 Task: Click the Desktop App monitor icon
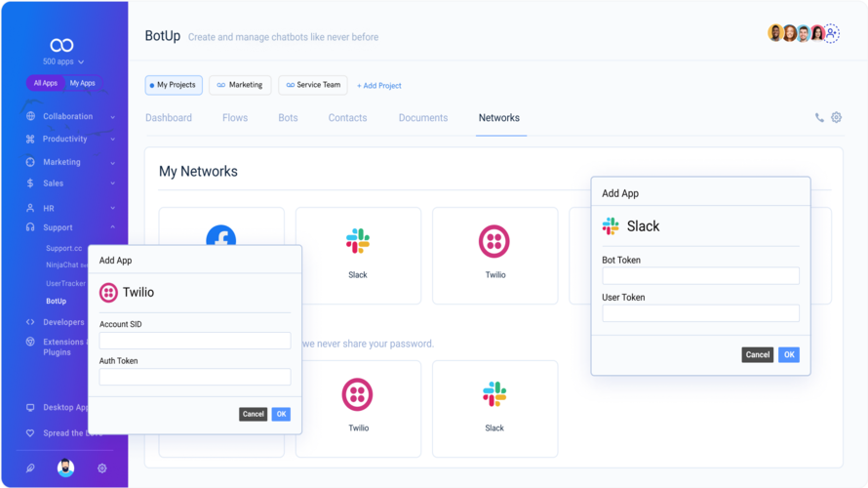tap(30, 408)
